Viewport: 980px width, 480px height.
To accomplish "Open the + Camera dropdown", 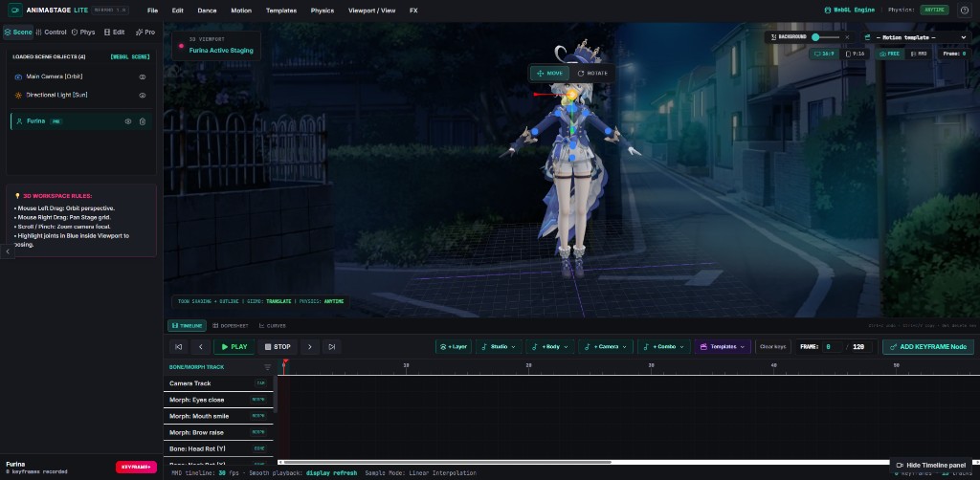I will pos(606,347).
